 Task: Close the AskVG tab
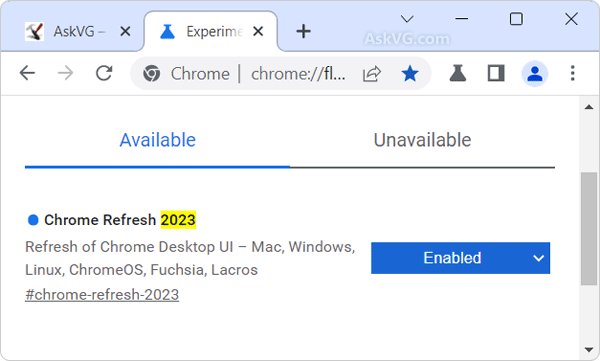[x=125, y=31]
